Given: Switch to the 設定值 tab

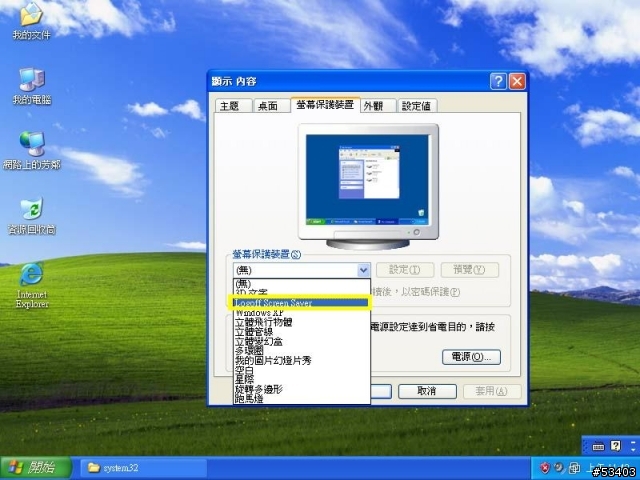Looking at the screenshot, I should 417,106.
